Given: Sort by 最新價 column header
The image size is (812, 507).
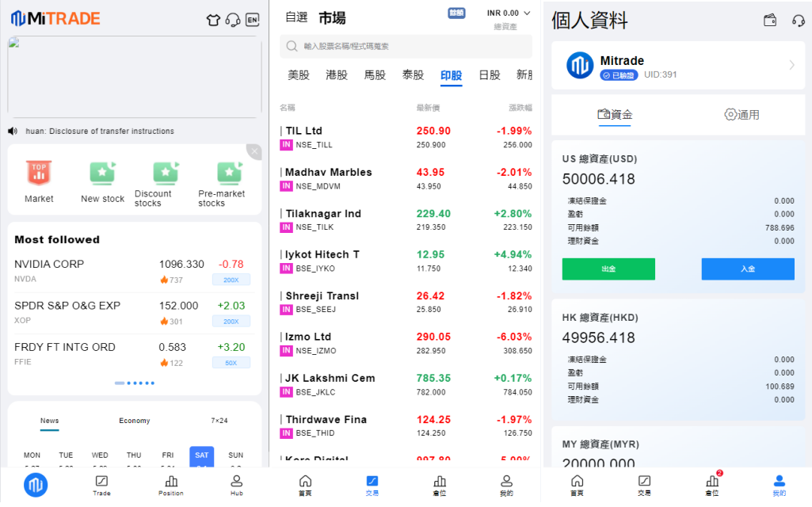Looking at the screenshot, I should click(x=429, y=108).
